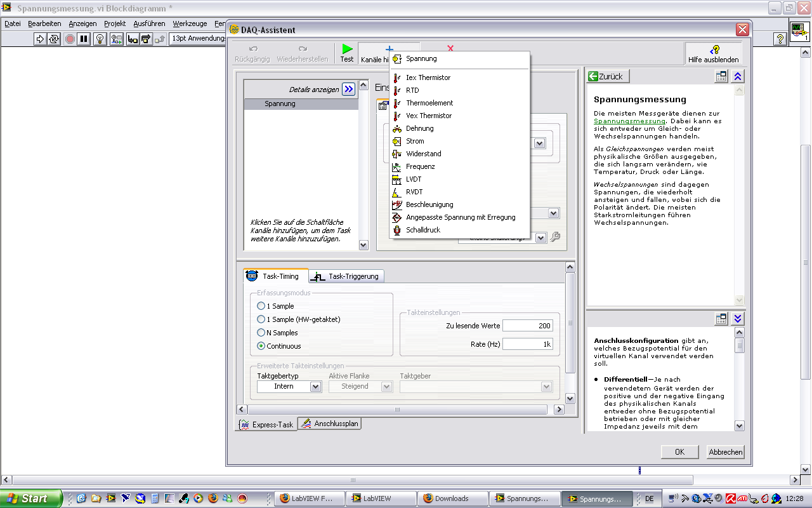The image size is (812, 508).
Task: Choose RVDT from the measurement menu
Action: (x=459, y=192)
